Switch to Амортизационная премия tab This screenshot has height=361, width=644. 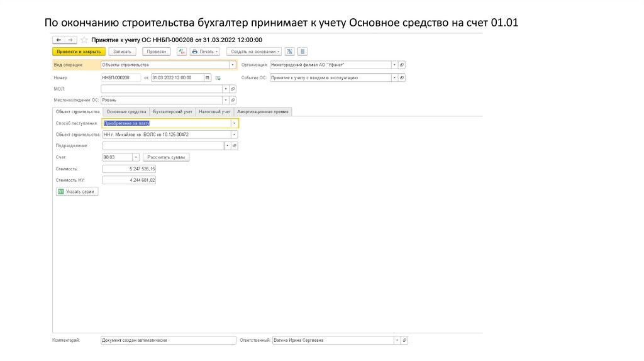point(263,112)
